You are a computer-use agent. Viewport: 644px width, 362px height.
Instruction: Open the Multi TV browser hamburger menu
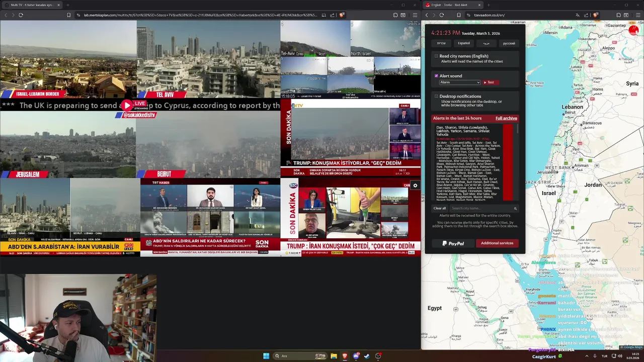415,15
